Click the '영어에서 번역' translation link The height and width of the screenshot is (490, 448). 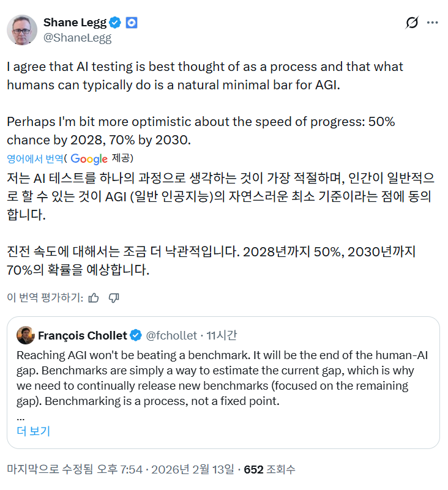(x=35, y=158)
